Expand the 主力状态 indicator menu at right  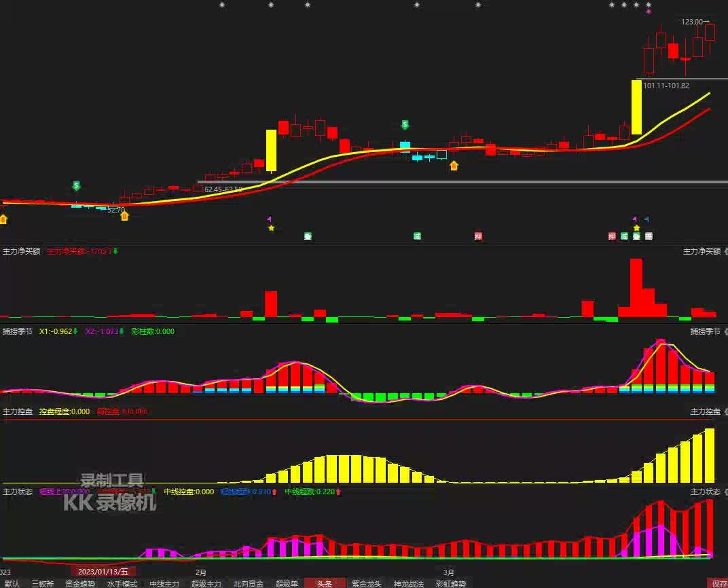[705, 492]
